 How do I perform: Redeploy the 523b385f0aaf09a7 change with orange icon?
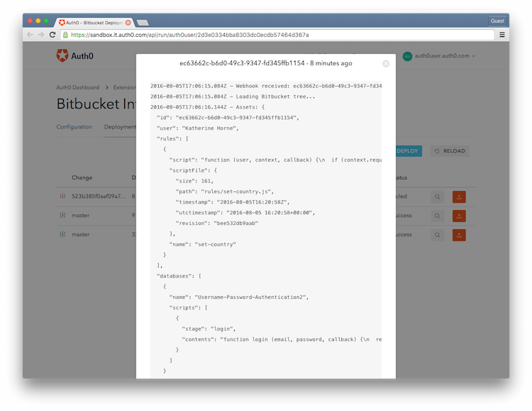[459, 197]
